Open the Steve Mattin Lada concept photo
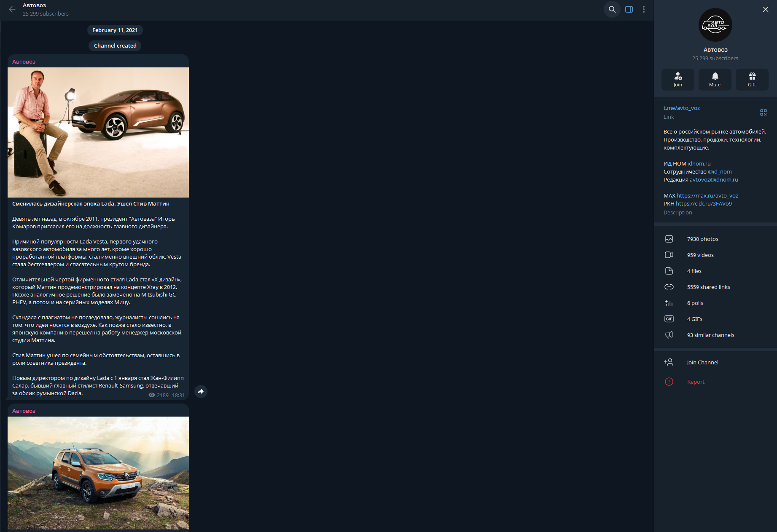Screen dimensions: 777x532 coord(98,132)
